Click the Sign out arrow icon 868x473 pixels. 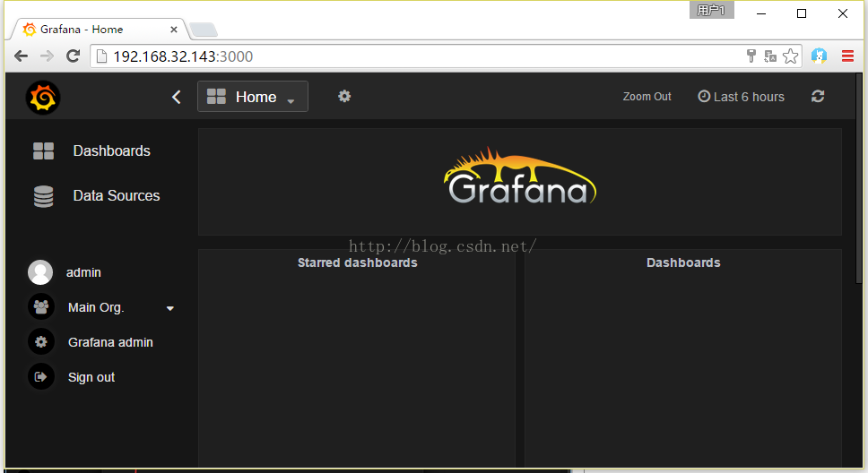pyautogui.click(x=41, y=377)
